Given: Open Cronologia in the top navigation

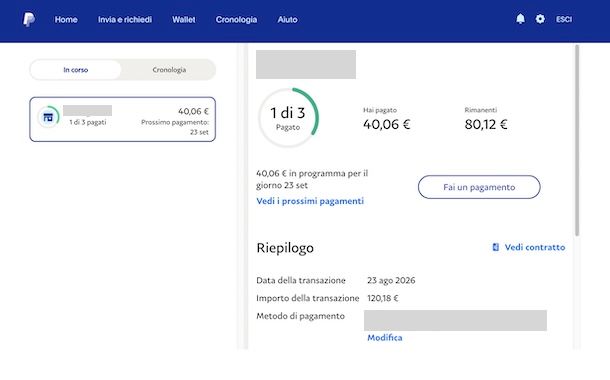Looking at the screenshot, I should pyautogui.click(x=236, y=19).
